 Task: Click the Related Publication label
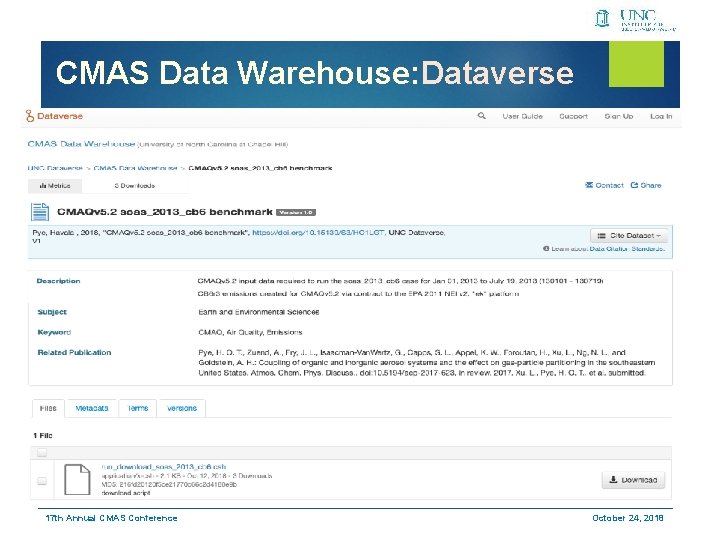74,352
